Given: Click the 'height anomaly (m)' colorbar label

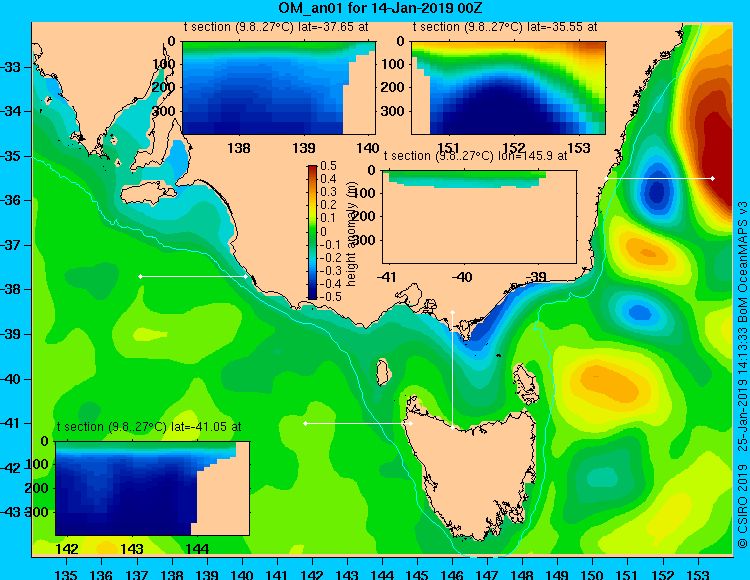Looking at the screenshot, I should pyautogui.click(x=352, y=233).
